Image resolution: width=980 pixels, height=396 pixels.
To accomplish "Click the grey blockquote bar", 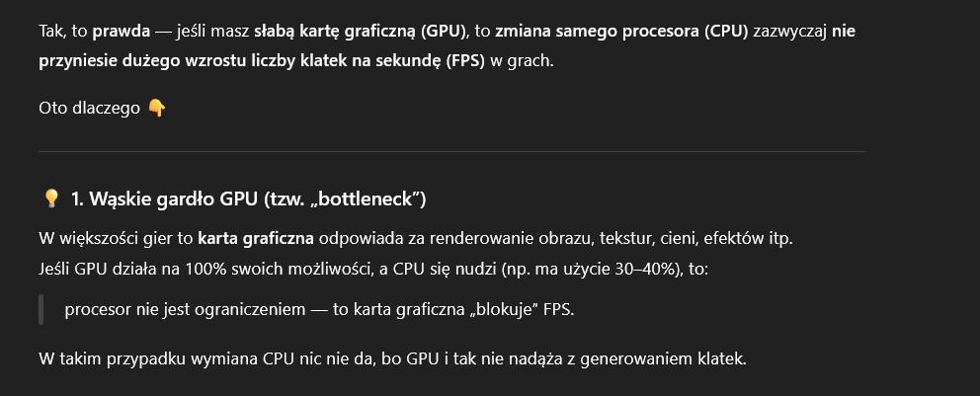I will pyautogui.click(x=41, y=309).
